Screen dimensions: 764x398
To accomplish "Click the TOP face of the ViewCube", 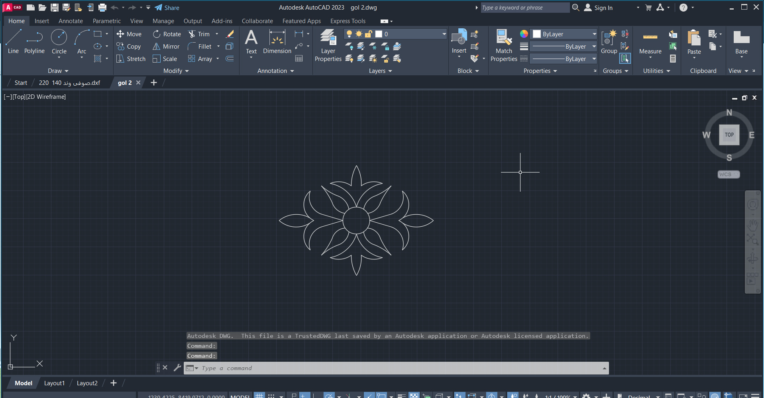I will point(729,135).
